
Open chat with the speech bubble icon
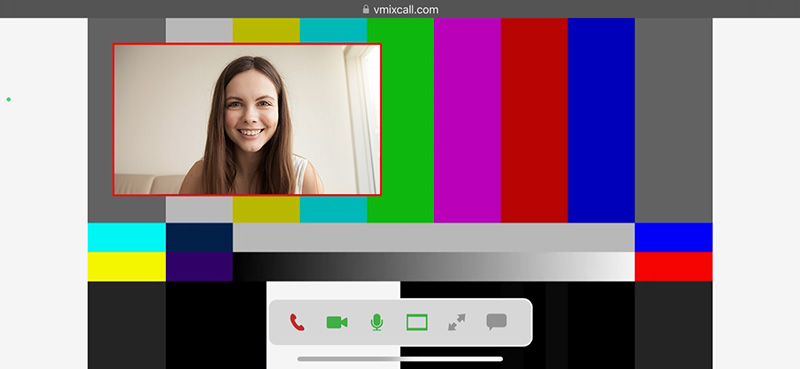click(496, 322)
